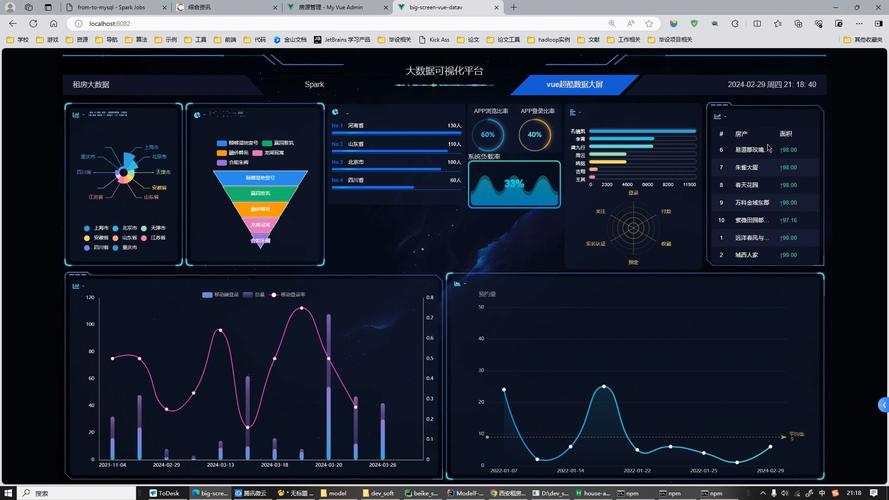This screenshot has height=500, width=889.
Task: Open the Kick Ass bookmark
Action: (x=434, y=40)
